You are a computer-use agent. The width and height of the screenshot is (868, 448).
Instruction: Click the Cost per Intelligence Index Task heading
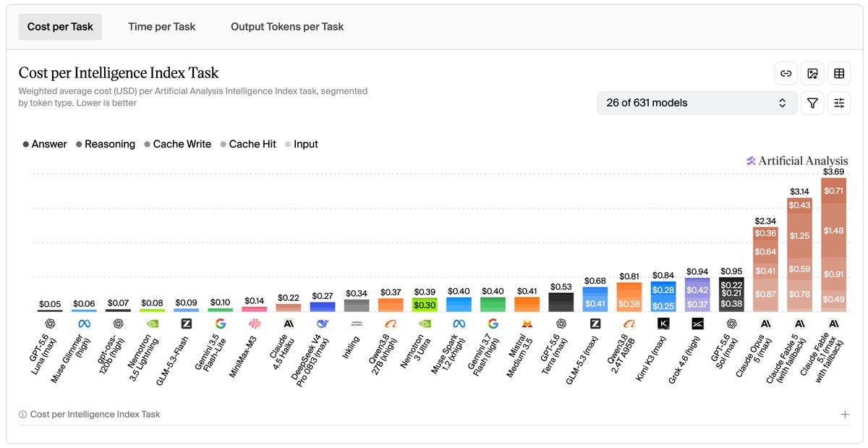tap(119, 72)
